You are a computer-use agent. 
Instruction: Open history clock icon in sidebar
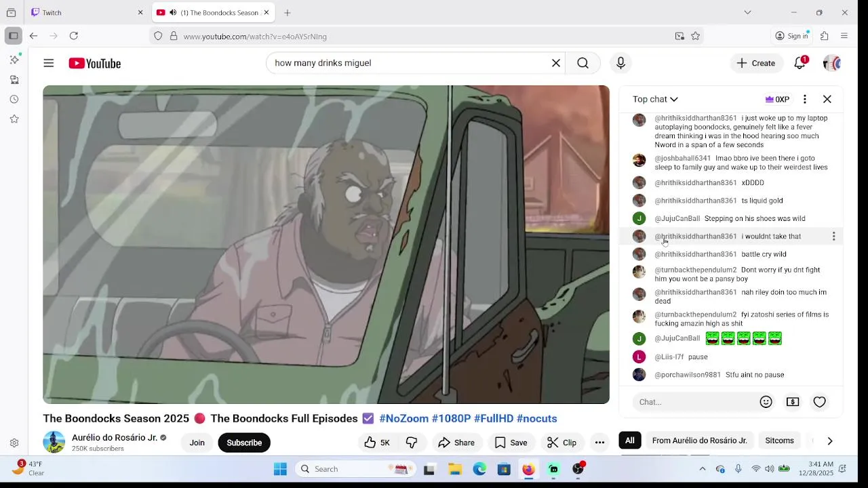[14, 99]
